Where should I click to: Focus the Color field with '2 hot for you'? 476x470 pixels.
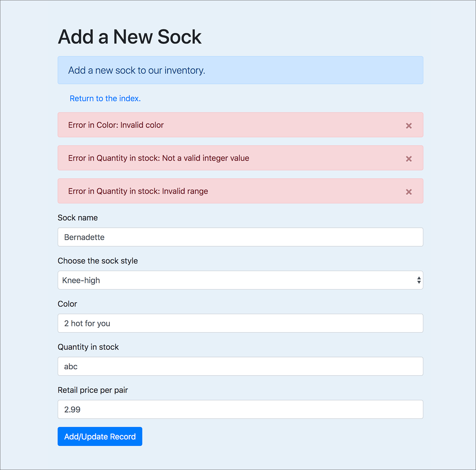coord(240,323)
